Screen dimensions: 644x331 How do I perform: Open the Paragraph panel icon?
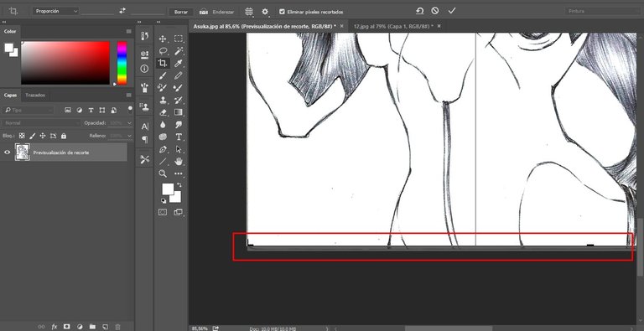click(x=144, y=140)
